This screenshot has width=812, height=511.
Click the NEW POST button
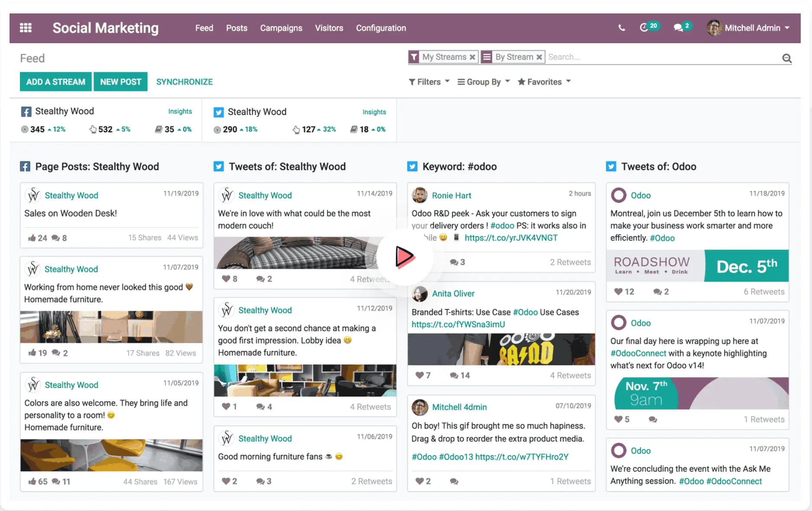tap(120, 81)
